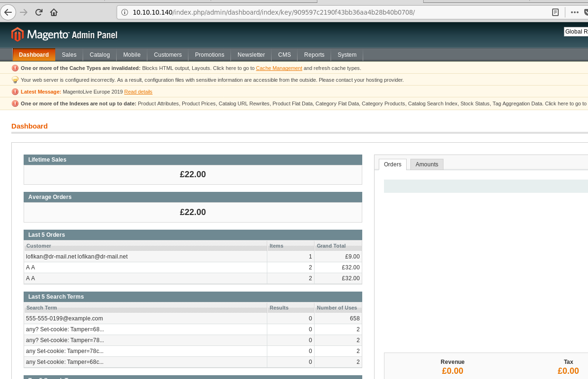Expand the Customers menu
The width and height of the screenshot is (588, 379).
[168, 55]
